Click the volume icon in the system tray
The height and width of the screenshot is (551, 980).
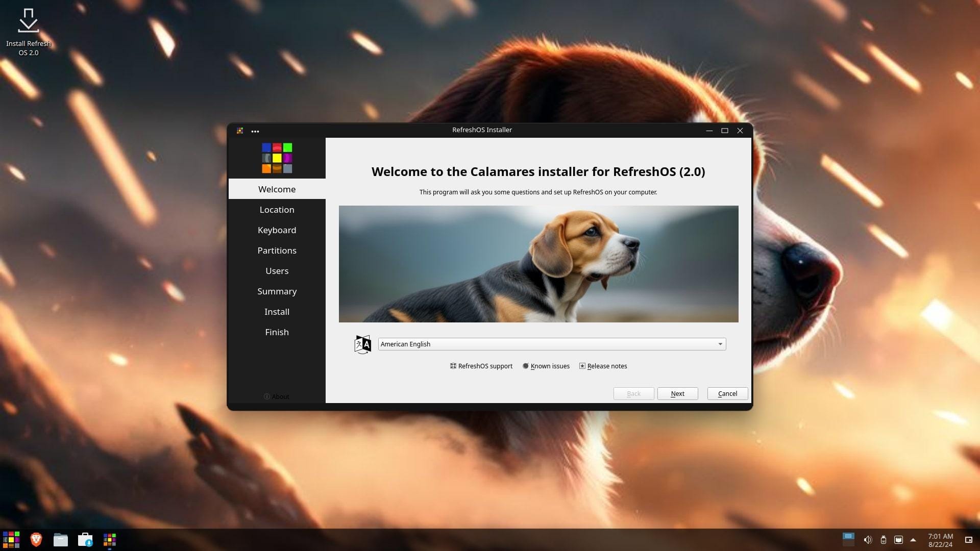pos(867,540)
